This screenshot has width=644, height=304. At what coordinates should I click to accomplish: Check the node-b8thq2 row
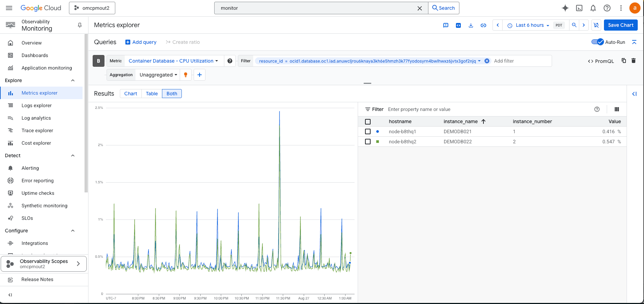point(368,142)
